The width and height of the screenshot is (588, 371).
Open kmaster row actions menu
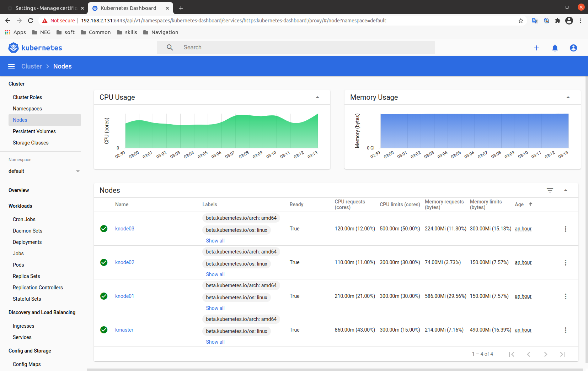[566, 330]
